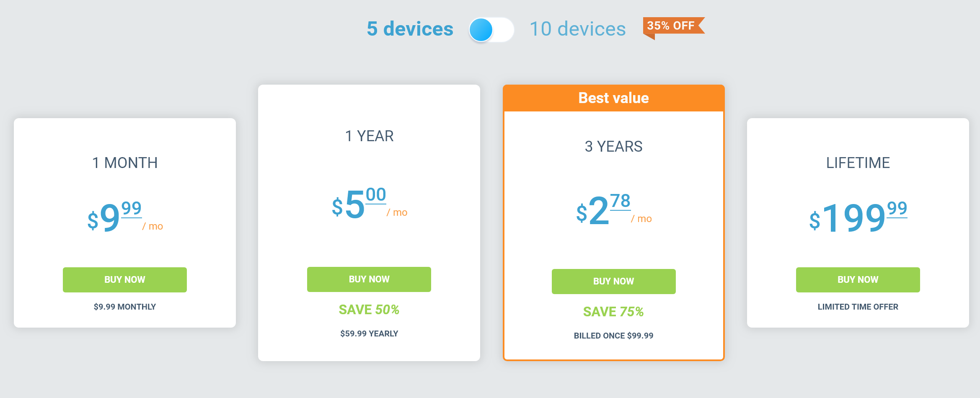
Task: Select the 1 MONTH plan title
Action: coord(125,163)
